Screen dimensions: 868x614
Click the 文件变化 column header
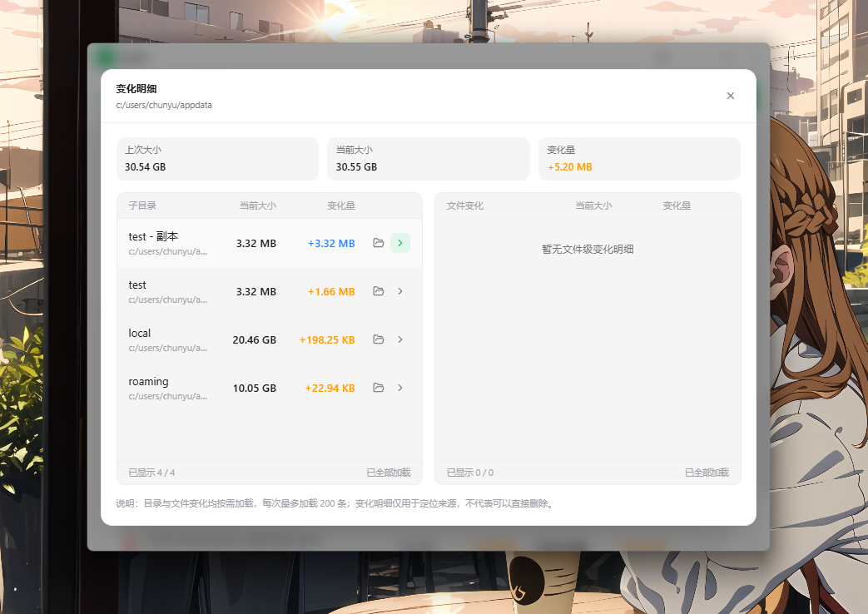tap(465, 205)
